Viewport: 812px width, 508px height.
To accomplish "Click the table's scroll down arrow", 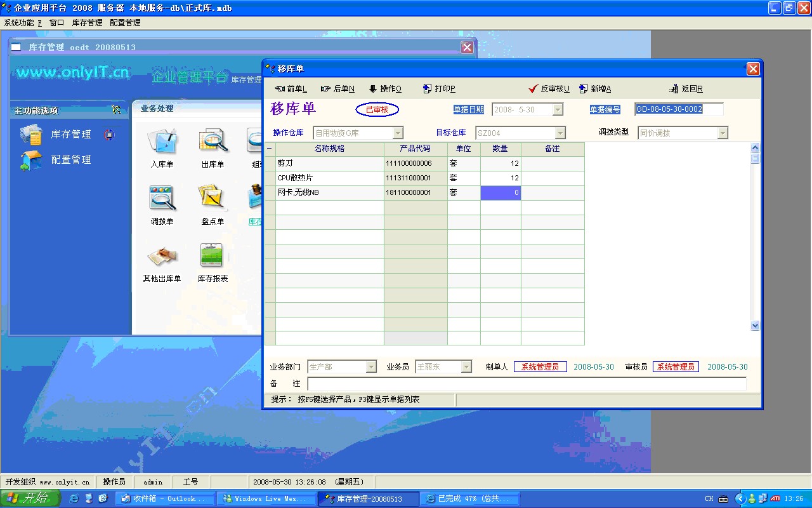I will pyautogui.click(x=755, y=325).
